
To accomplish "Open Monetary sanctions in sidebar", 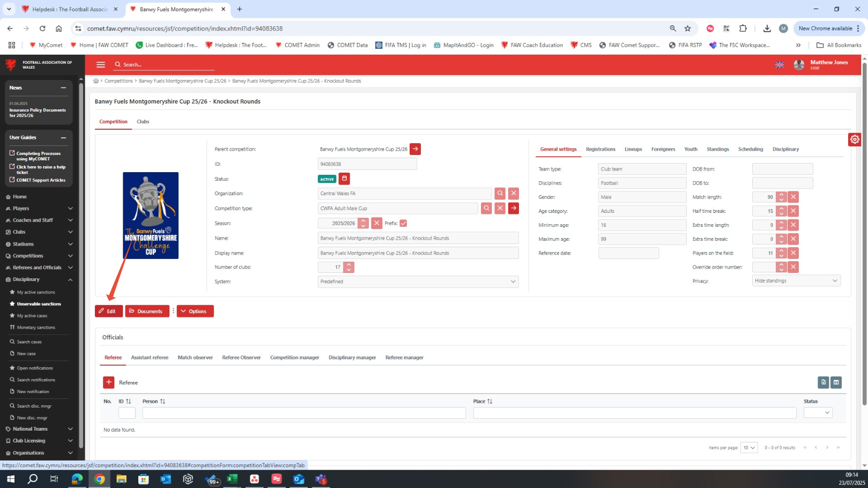I will [35, 328].
